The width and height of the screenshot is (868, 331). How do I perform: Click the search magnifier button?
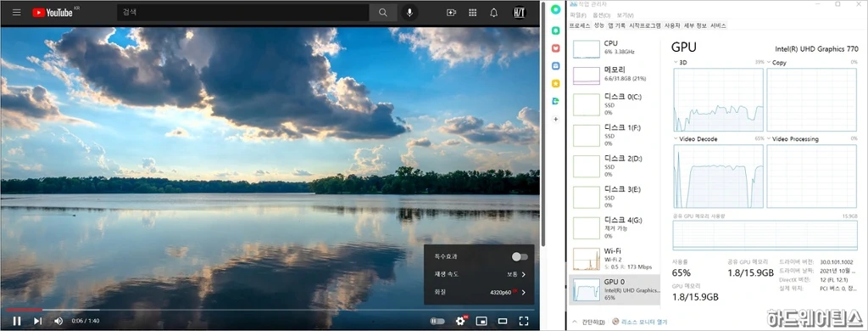point(383,12)
